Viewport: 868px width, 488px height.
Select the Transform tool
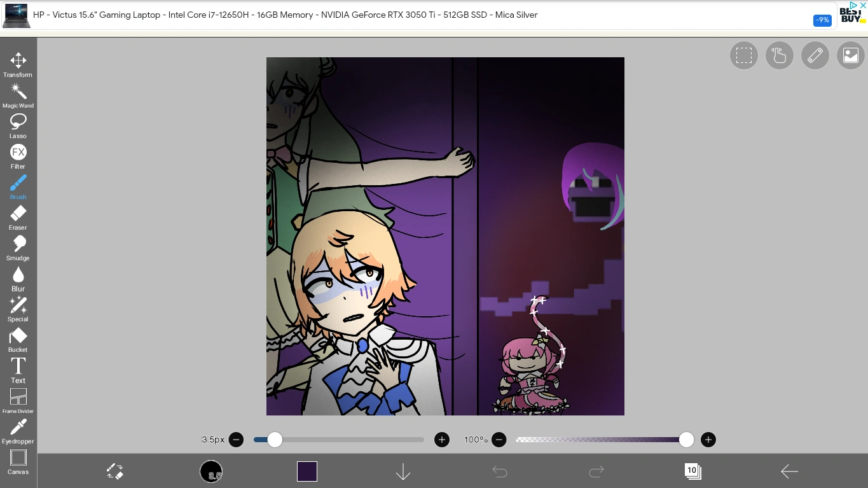point(18,65)
